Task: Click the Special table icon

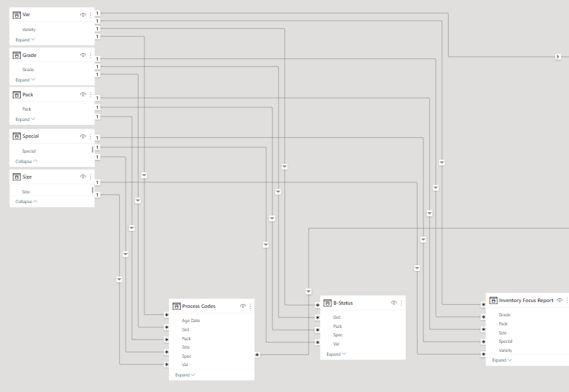Action: (x=16, y=136)
